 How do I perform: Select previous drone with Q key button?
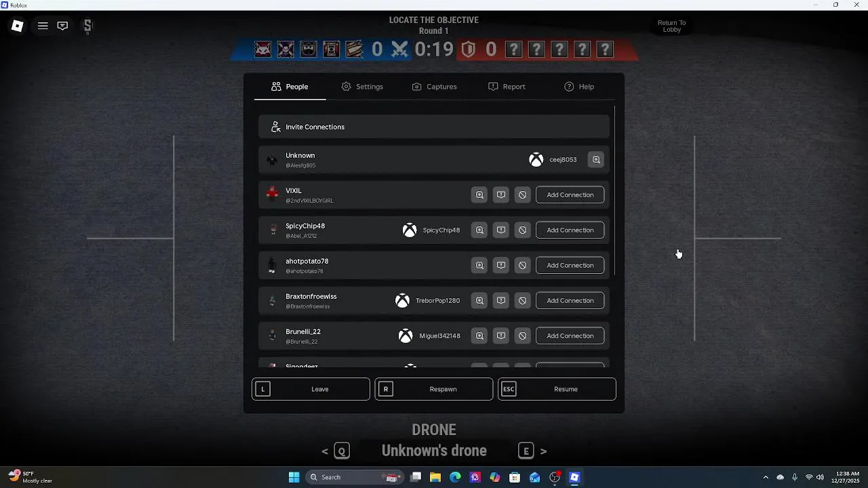342,451
